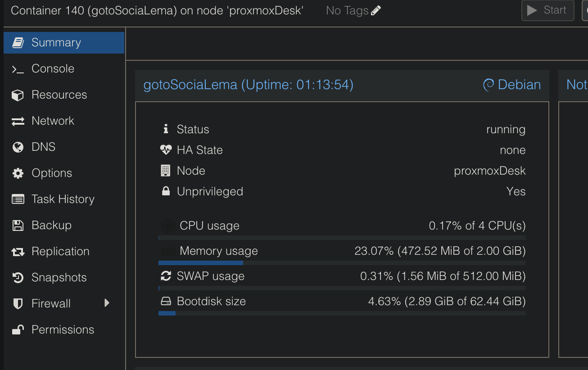Click the Debian swirl logo icon
The image size is (588, 370).
coord(488,85)
